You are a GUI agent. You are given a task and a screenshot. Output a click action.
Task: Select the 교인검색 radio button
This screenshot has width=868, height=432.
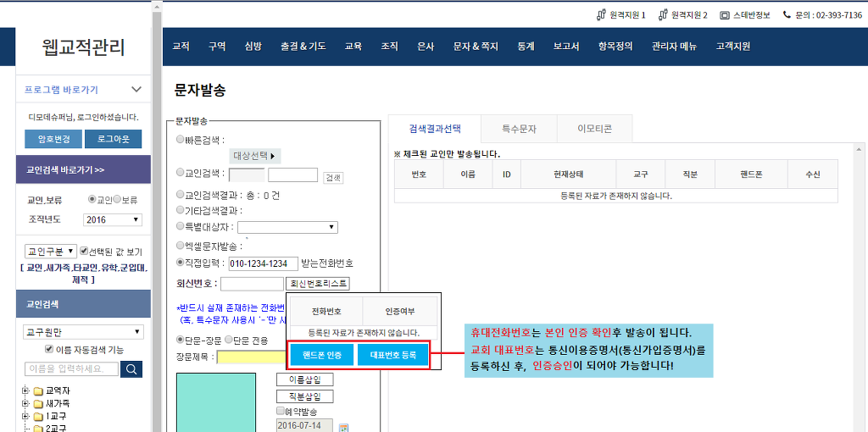click(180, 172)
